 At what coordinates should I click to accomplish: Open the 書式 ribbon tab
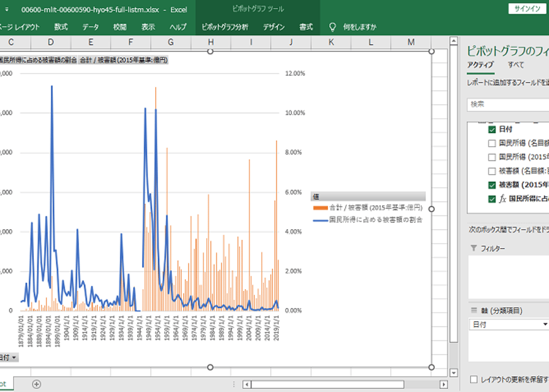pos(305,27)
